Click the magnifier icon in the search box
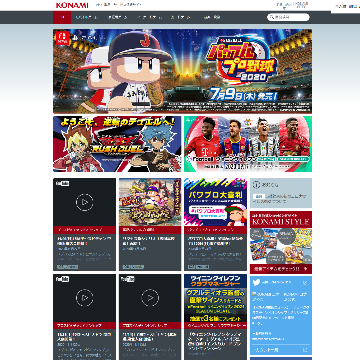 tap(272, 17)
